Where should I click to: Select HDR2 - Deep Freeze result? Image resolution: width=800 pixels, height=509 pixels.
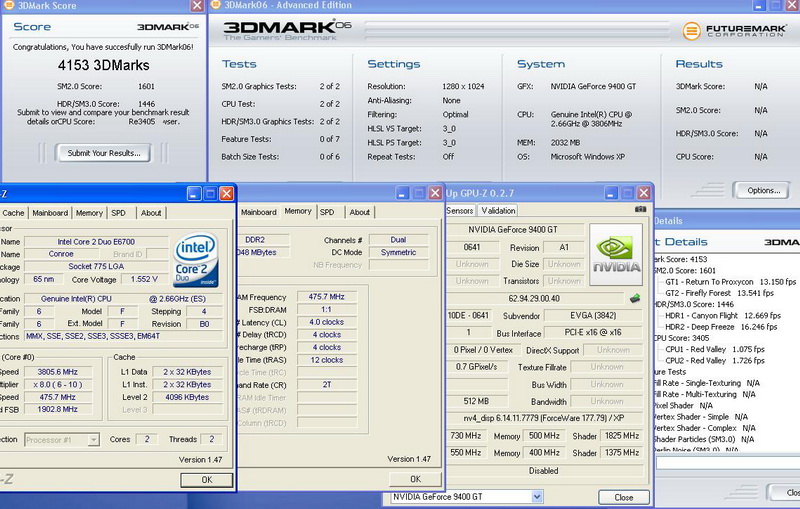click(x=721, y=326)
